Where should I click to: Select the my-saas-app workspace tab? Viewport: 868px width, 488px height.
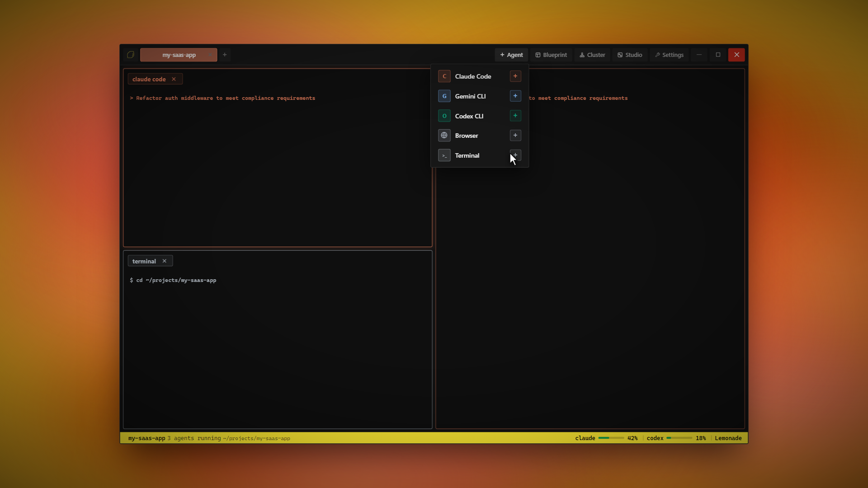tap(179, 55)
